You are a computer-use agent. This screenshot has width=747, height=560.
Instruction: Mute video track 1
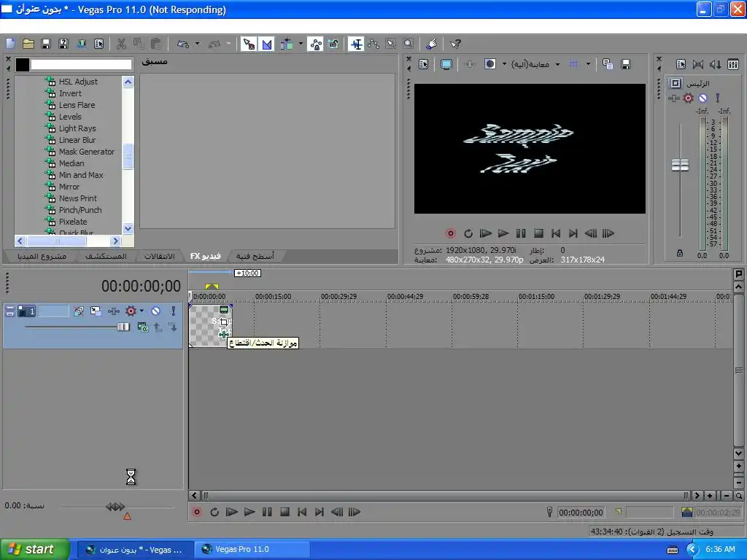tap(155, 311)
